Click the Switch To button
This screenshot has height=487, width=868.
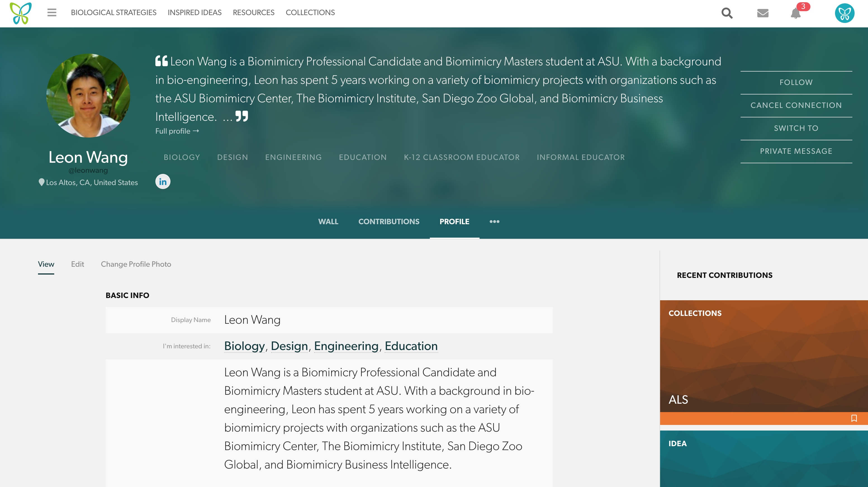click(x=796, y=128)
